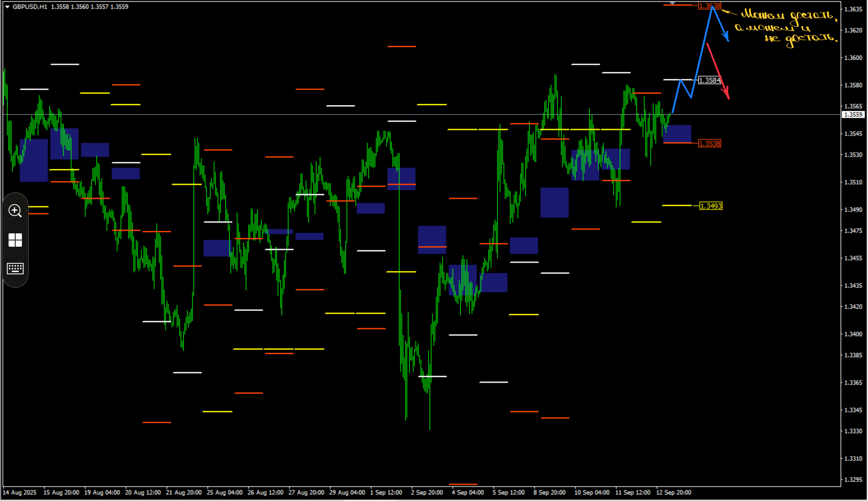Click the GBPUSD,H1 chart title text

30,7
